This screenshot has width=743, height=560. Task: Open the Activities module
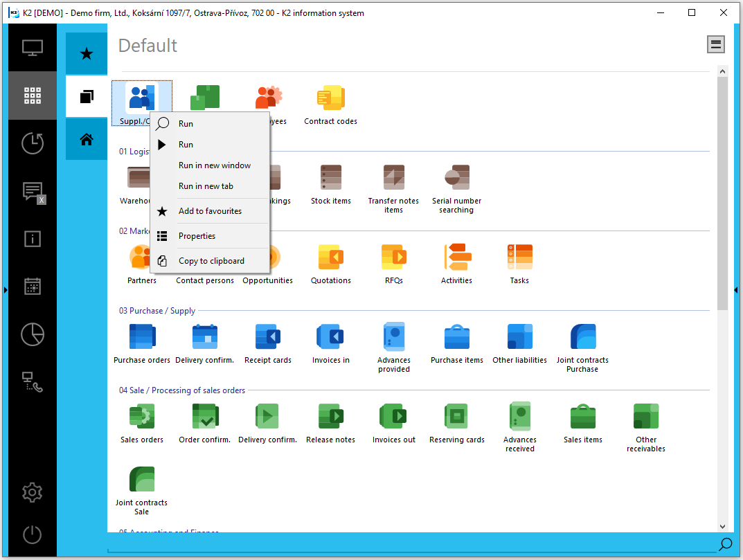click(456, 264)
